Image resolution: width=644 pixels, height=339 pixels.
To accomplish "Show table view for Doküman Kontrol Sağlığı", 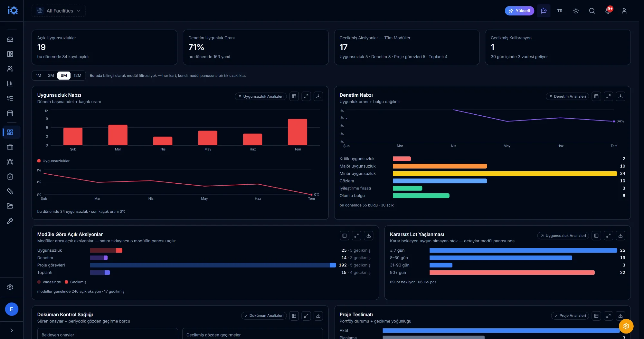I will [294, 316].
